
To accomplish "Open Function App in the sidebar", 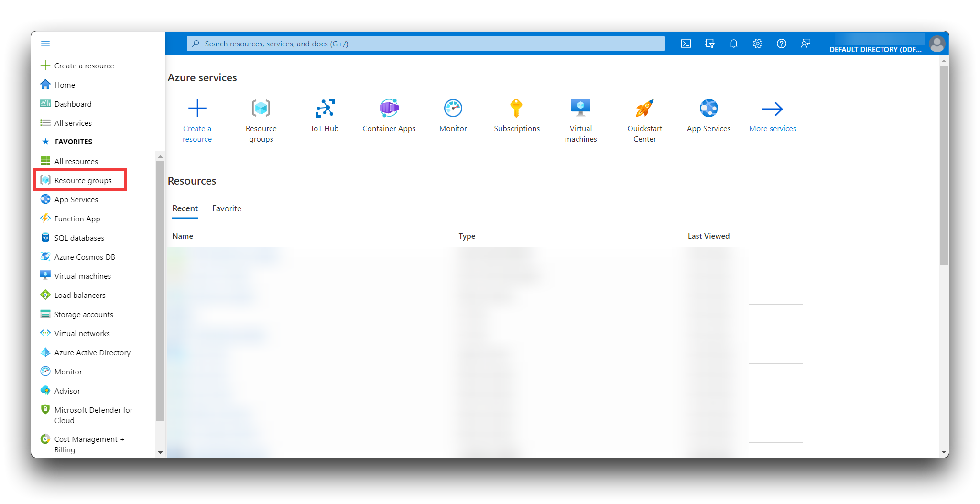I will 70,219.
